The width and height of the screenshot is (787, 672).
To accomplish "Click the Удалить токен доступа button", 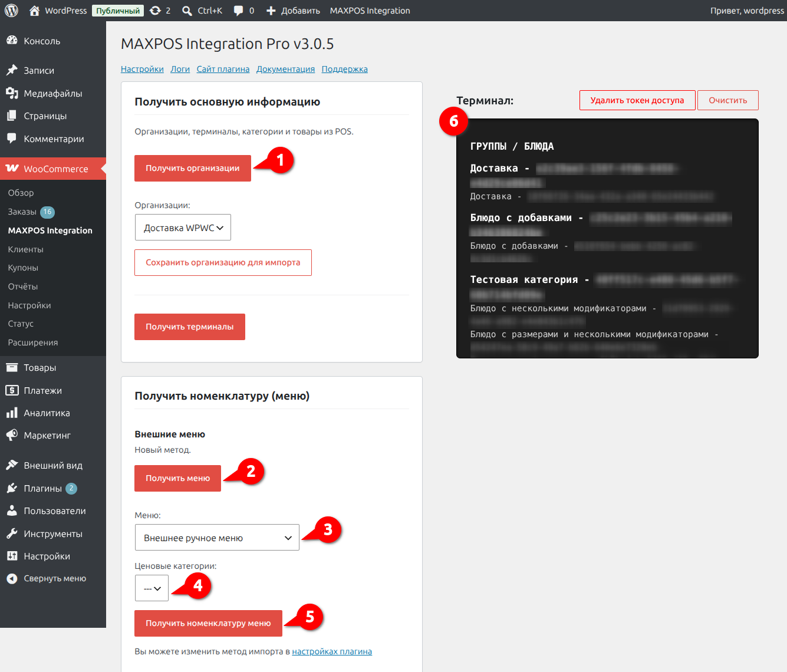I will click(x=637, y=100).
